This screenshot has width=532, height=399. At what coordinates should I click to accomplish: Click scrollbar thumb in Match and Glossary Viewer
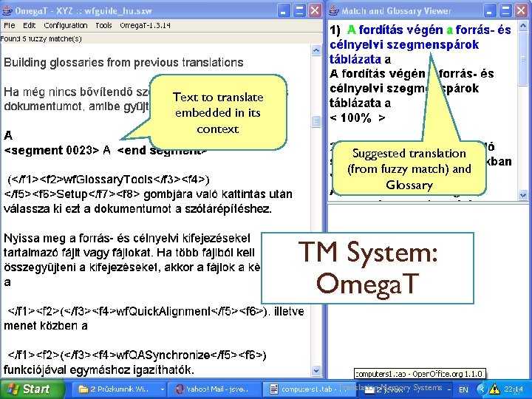click(x=523, y=58)
